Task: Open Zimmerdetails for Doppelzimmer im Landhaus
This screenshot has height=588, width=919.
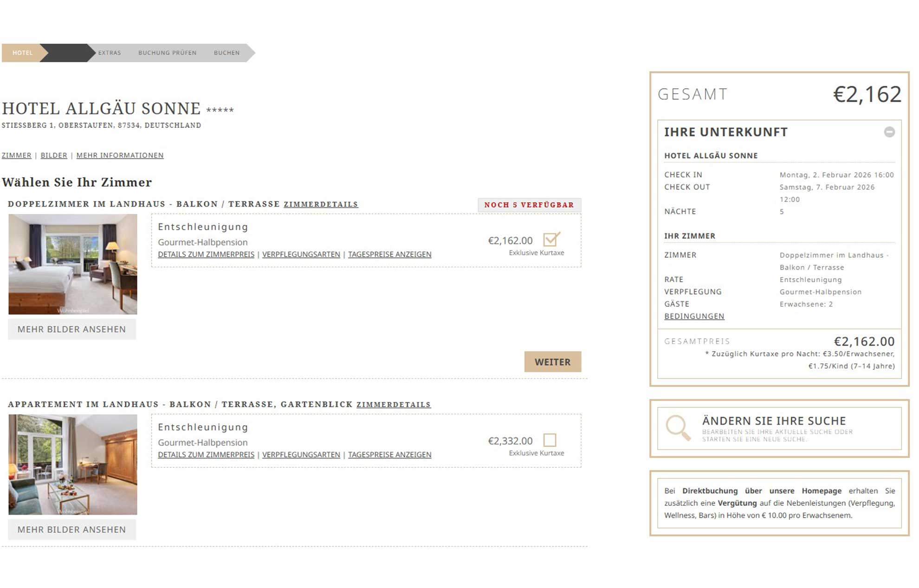Action: [321, 204]
